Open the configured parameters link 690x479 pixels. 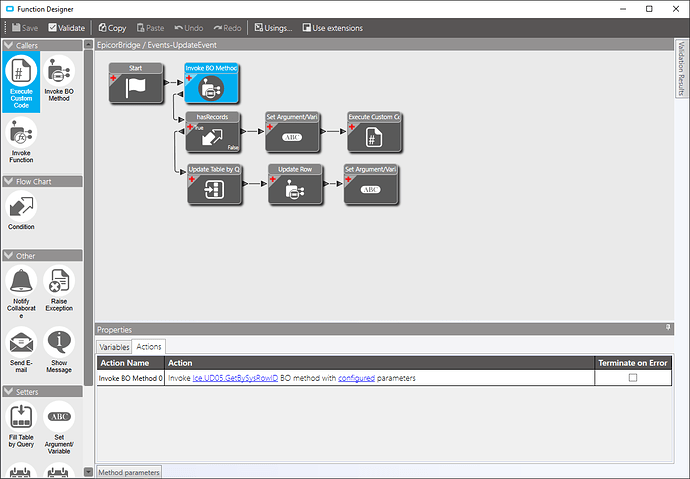356,378
